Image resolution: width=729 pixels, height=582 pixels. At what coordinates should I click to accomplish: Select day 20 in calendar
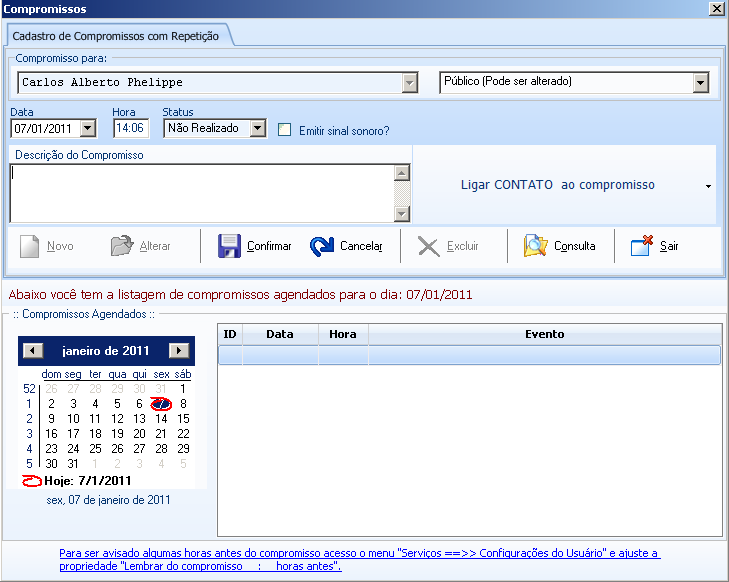pos(139,434)
